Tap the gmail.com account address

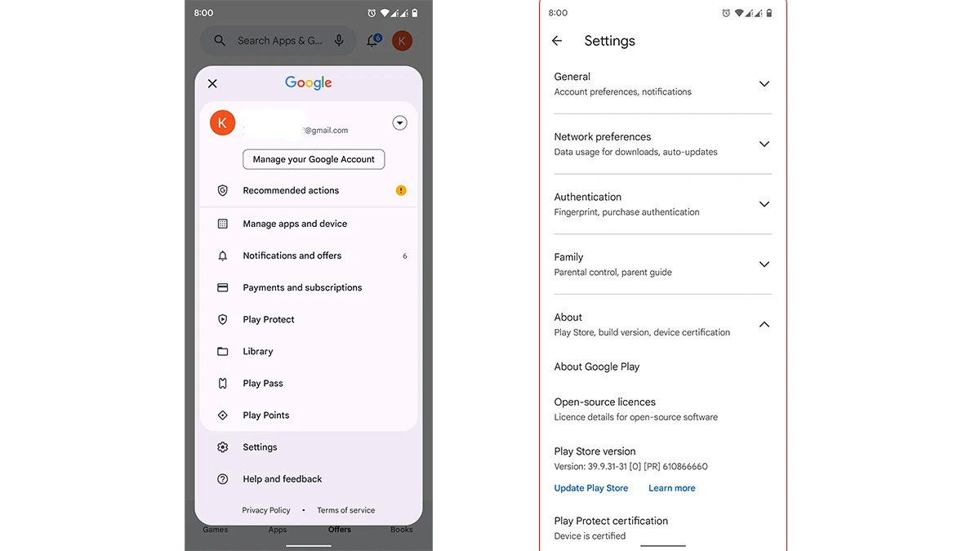326,131
